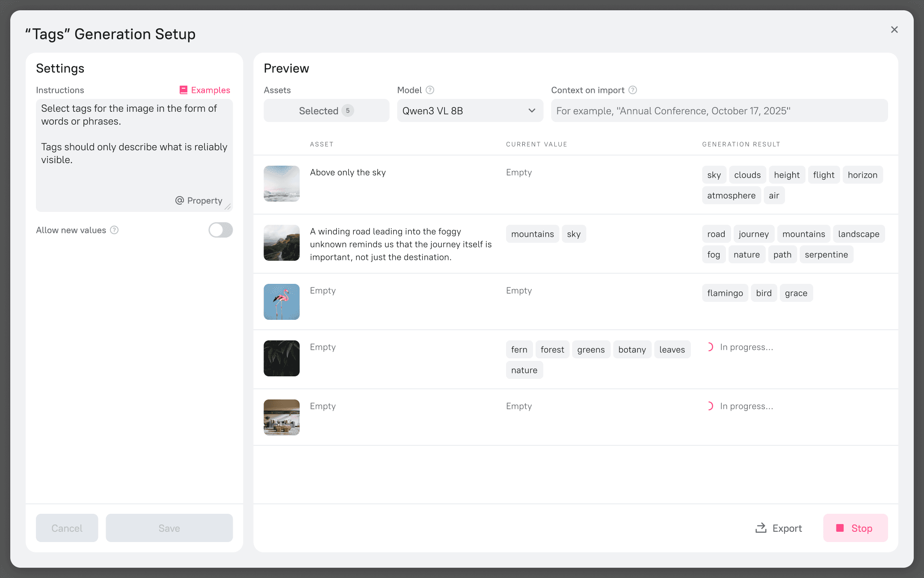924x578 pixels.
Task: Click the @ Property icon
Action: coord(180,200)
